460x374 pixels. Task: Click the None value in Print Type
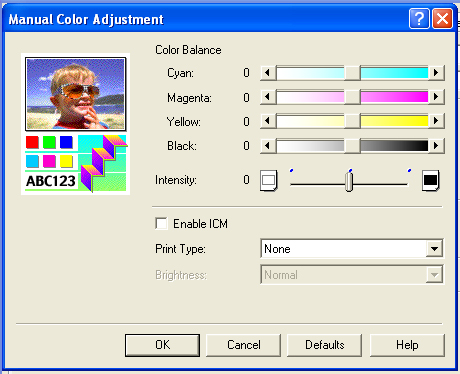click(x=277, y=249)
